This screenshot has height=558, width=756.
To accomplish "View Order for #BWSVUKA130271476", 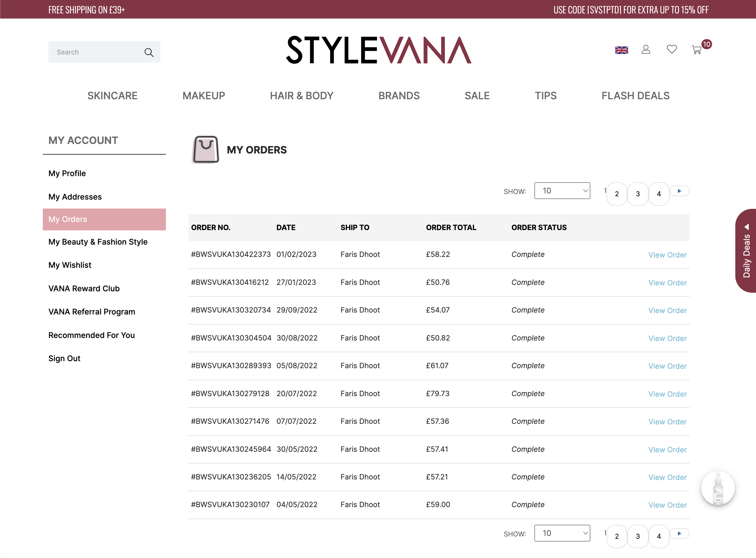I will tap(668, 422).
